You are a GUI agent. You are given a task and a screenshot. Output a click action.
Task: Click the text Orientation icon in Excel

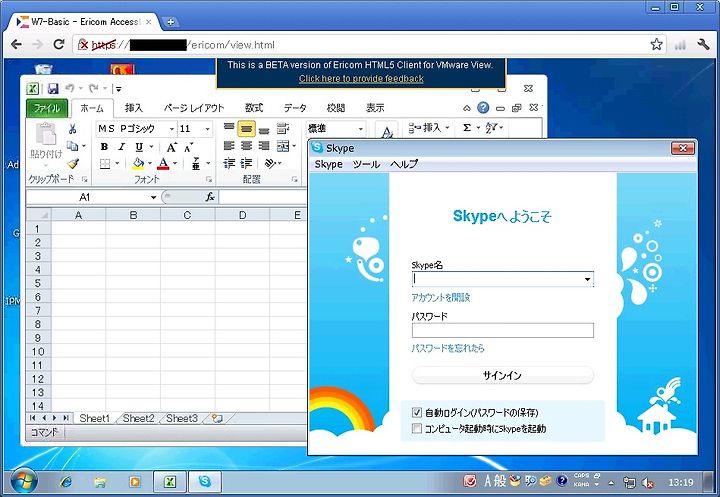click(271, 163)
